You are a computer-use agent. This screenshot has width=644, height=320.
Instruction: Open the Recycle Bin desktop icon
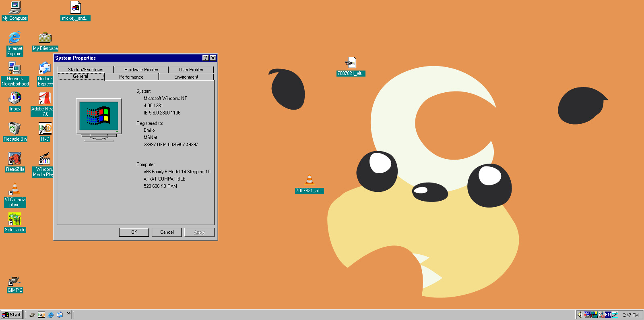point(15,129)
